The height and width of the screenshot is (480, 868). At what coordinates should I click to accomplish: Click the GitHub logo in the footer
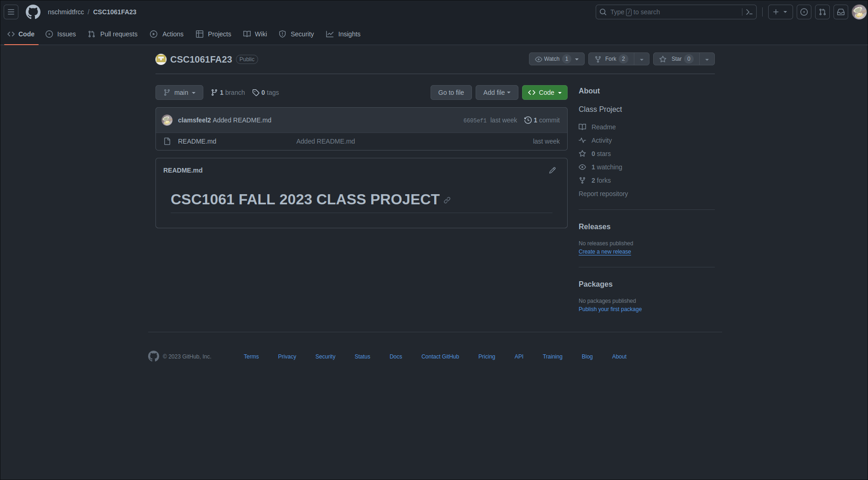pos(154,356)
